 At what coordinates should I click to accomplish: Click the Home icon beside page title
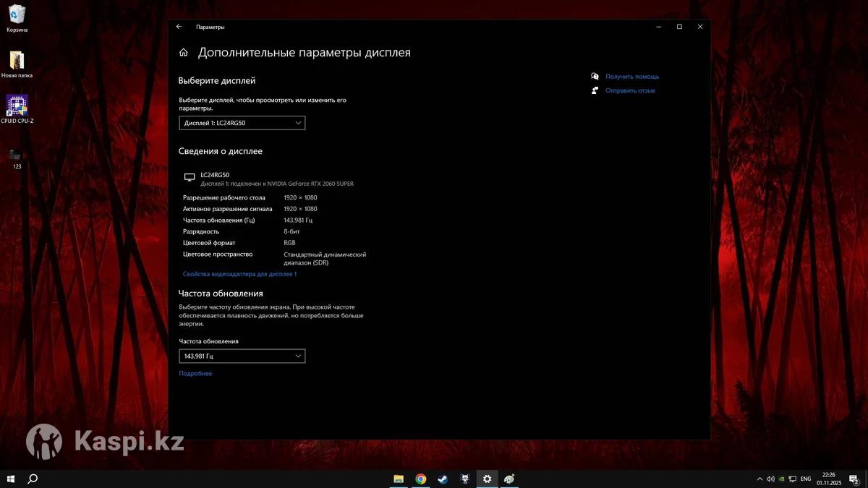click(x=184, y=53)
